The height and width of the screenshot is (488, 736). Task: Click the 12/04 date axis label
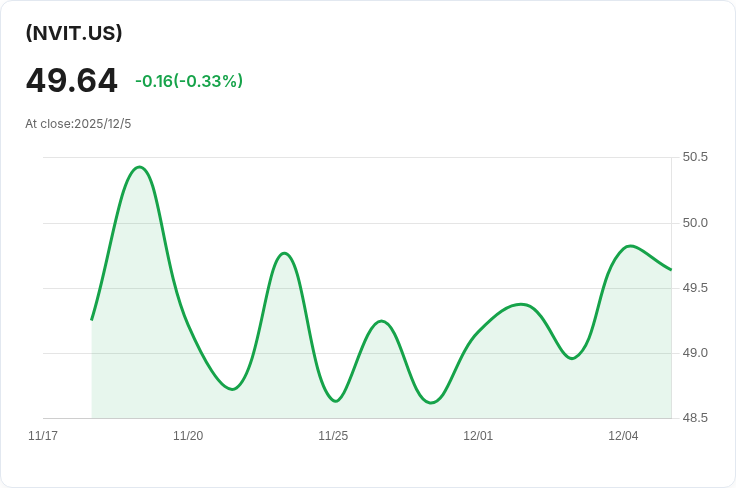[x=623, y=435]
